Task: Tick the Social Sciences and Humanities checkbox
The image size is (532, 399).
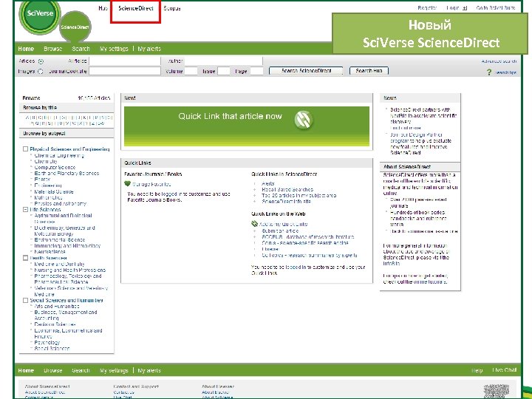Action: tap(25, 300)
